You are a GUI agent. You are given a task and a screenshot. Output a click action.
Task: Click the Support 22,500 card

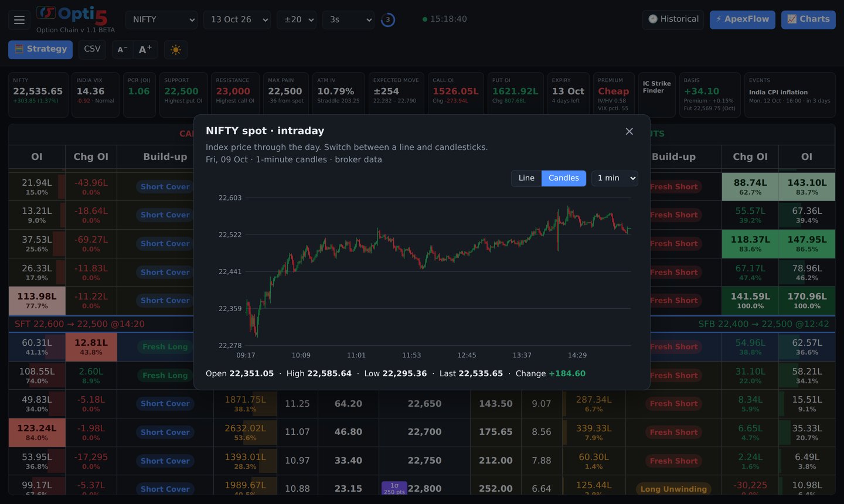point(183,95)
